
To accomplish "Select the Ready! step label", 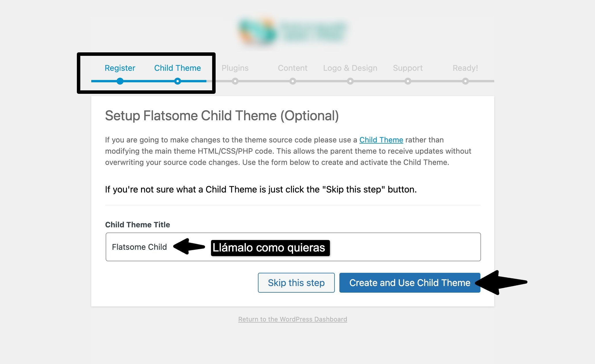I will (465, 68).
